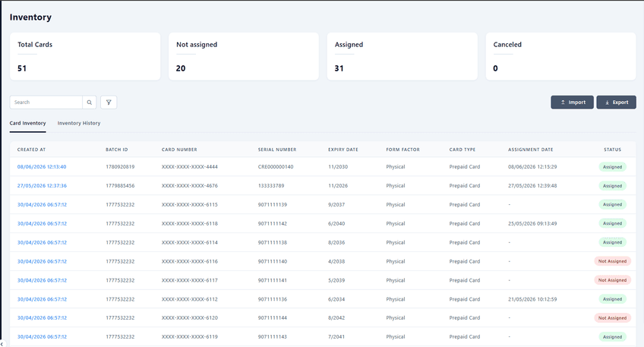This screenshot has width=644, height=347.
Task: Click the search magnifier icon
Action: point(89,103)
